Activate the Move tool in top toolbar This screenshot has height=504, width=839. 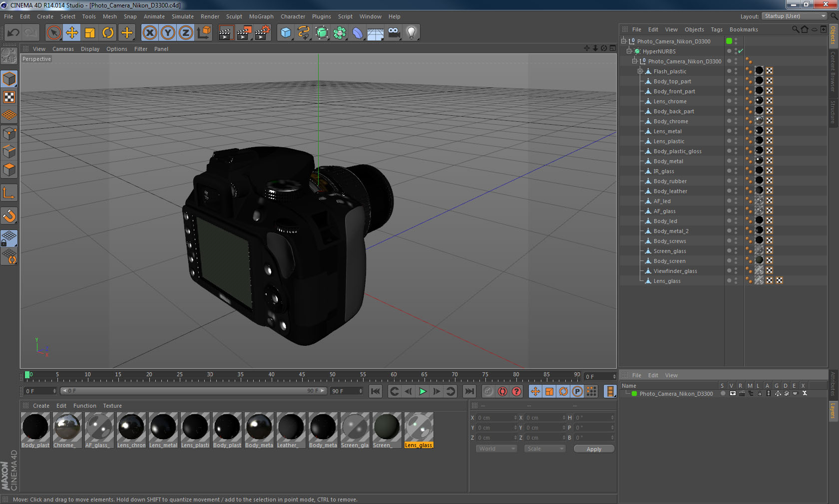click(x=72, y=33)
